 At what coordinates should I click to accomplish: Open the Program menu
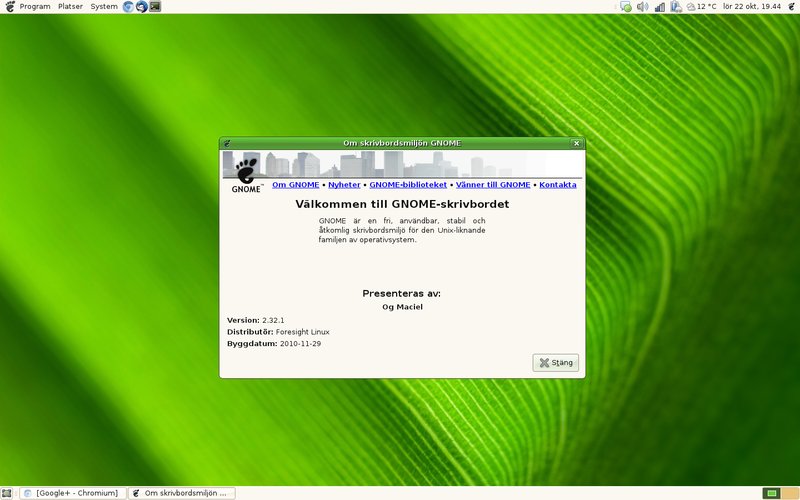(x=35, y=7)
